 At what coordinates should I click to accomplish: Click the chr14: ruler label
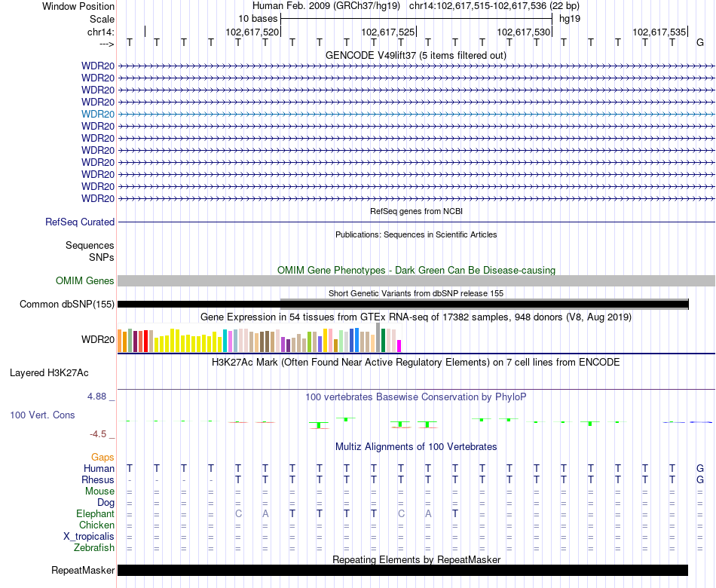pyautogui.click(x=100, y=32)
